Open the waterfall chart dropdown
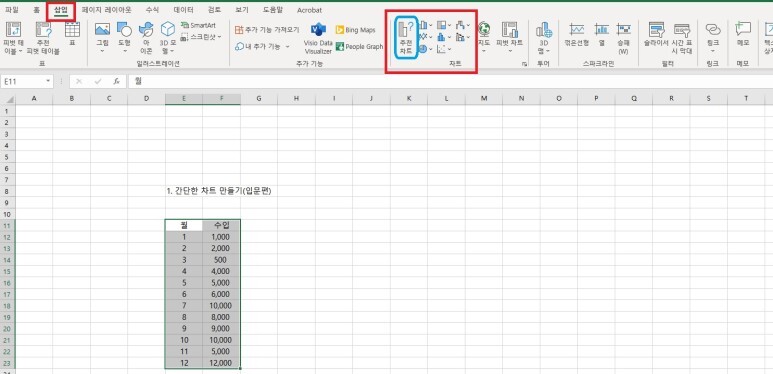 (463, 25)
